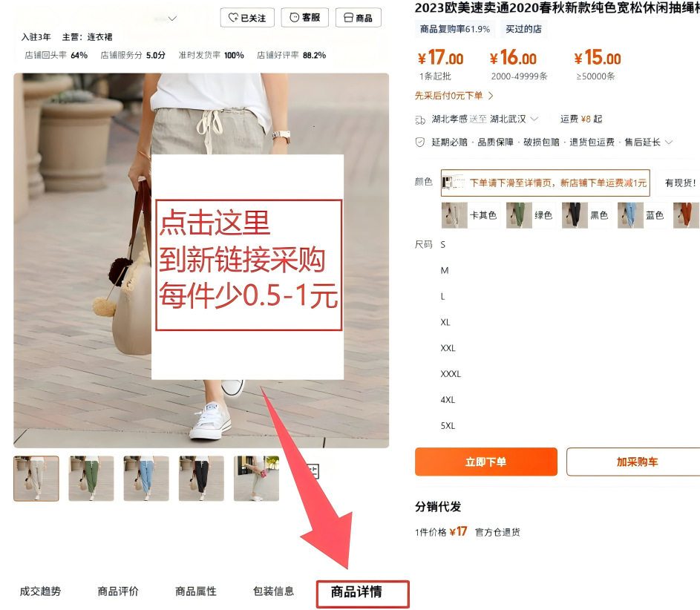
Task: Click 加采购车 add to cart button
Action: (x=633, y=462)
